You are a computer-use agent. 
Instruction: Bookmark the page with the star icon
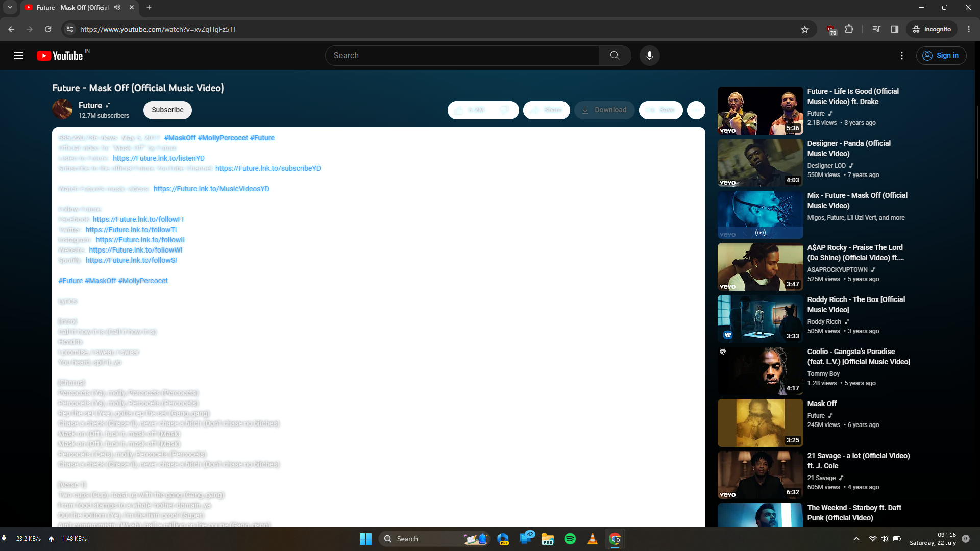[x=805, y=29]
